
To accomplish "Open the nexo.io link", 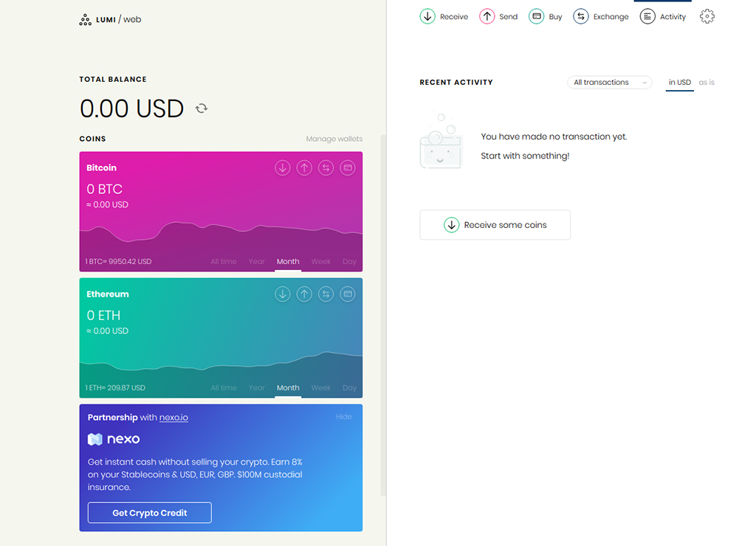I will (x=173, y=418).
